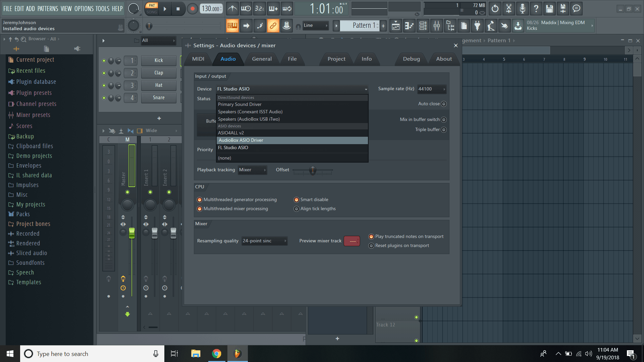Viewport: 644px width, 362px height.
Task: Select the Smart disable option
Action: 297,199
